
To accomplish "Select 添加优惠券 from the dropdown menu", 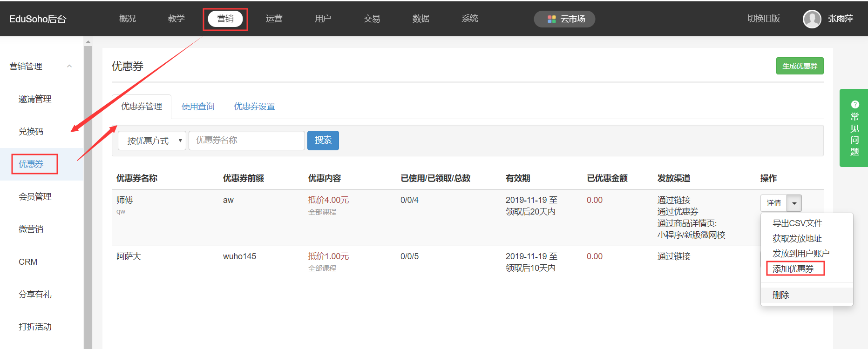I will (x=793, y=269).
